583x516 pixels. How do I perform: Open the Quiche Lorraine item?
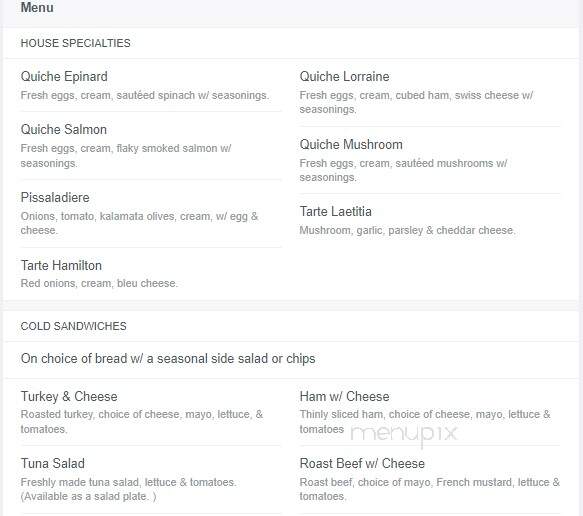click(344, 77)
